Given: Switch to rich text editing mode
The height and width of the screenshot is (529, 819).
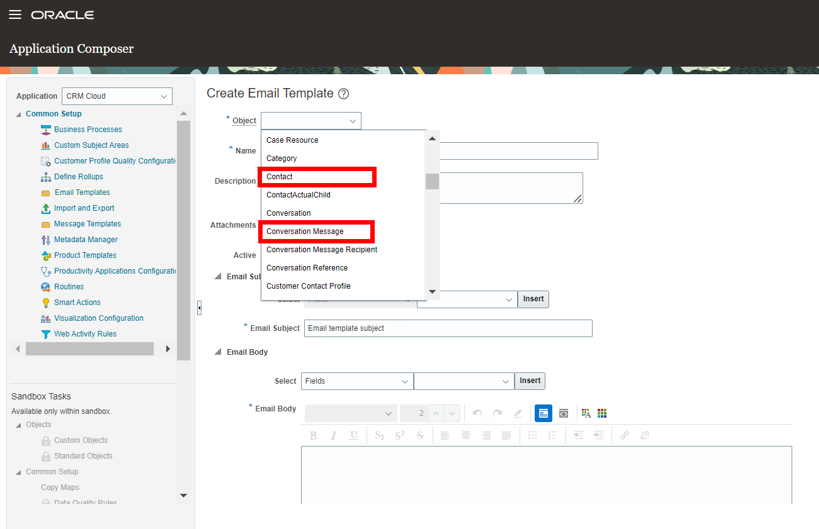Looking at the screenshot, I should (x=543, y=413).
